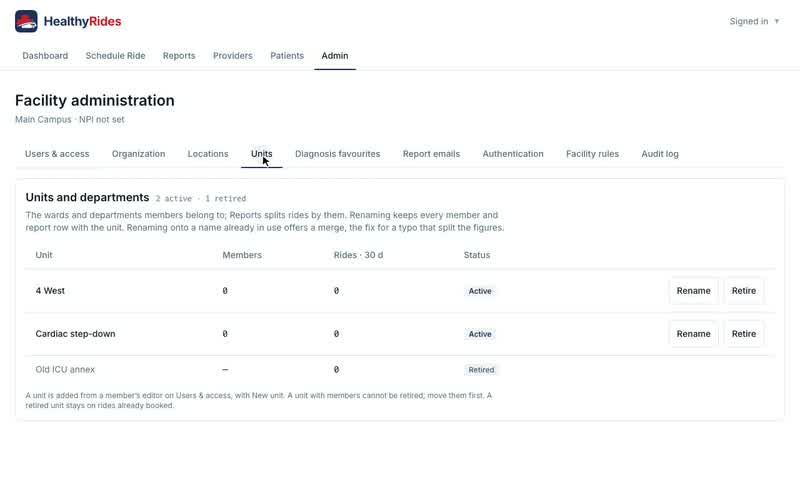This screenshot has height=500, width=800.
Task: Click the HealthyRides logo icon
Action: coord(26,21)
